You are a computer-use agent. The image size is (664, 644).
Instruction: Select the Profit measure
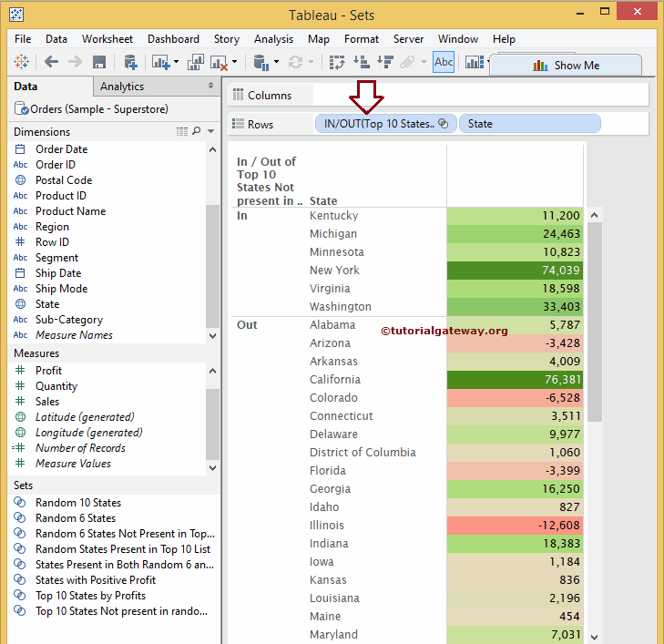tap(48, 371)
